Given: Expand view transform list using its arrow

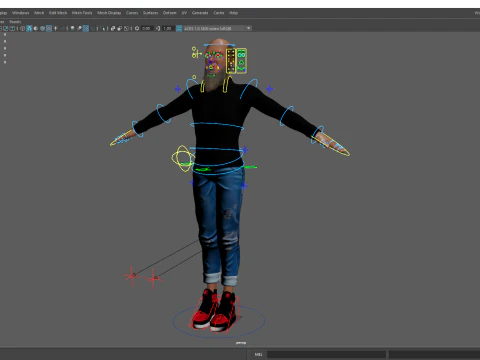Looking at the screenshot, I should coord(249,28).
